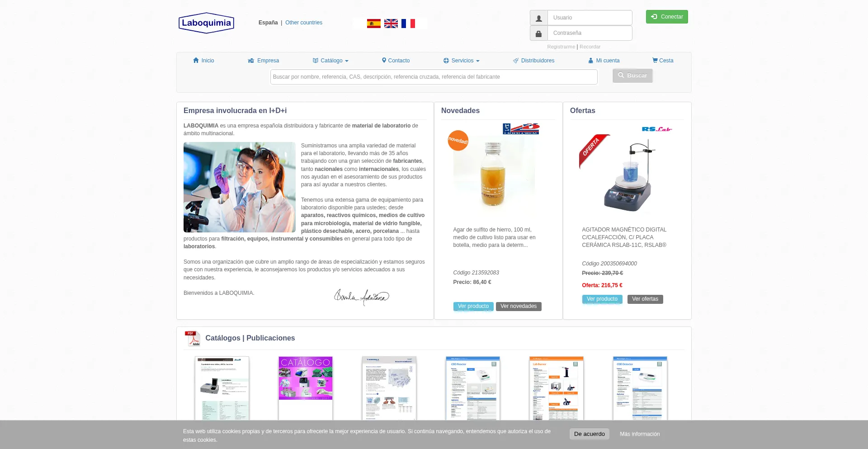868x449 pixels.
Task: Click the Recordar password link
Action: click(590, 47)
